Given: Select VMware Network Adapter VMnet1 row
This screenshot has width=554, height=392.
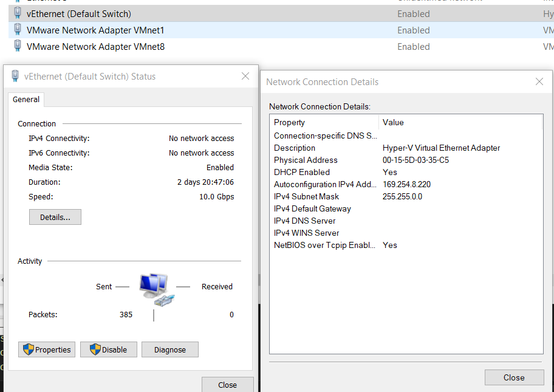Looking at the screenshot, I should 281,30.
